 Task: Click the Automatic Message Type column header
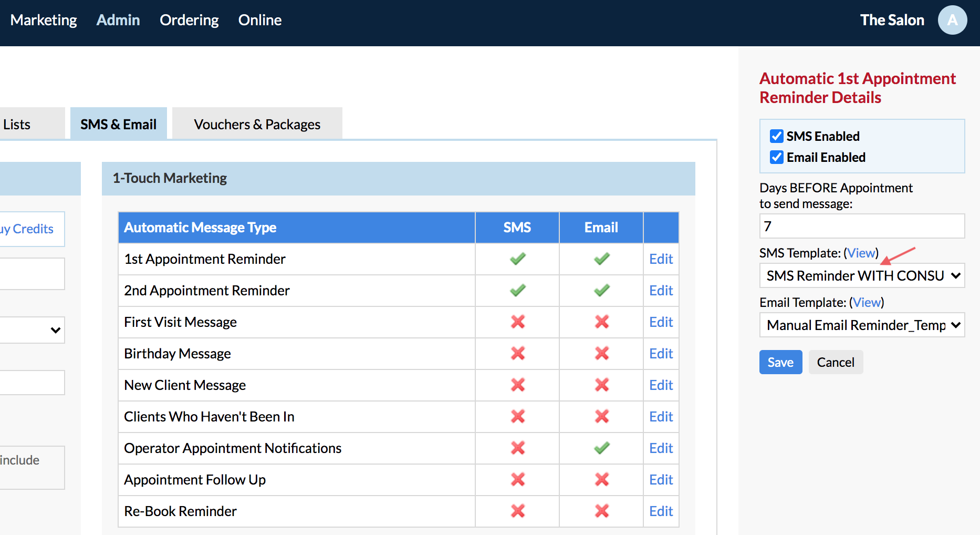click(x=297, y=228)
